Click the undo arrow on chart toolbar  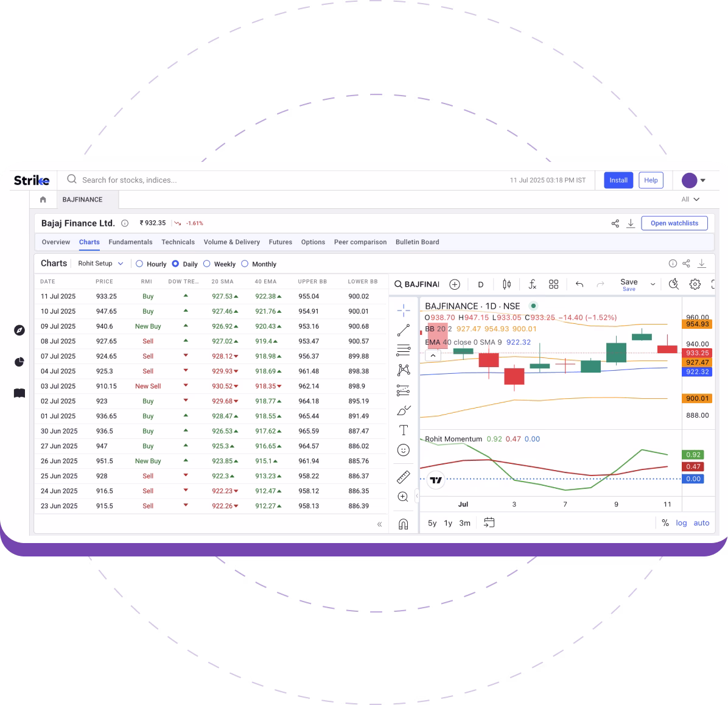tap(579, 284)
